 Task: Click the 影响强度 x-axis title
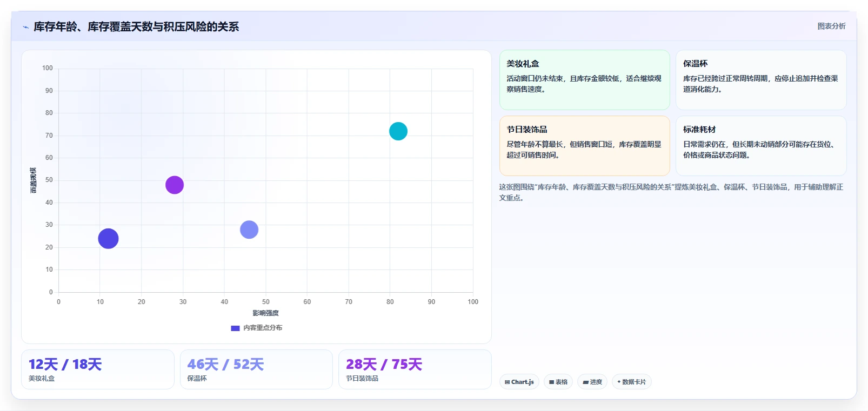click(265, 313)
